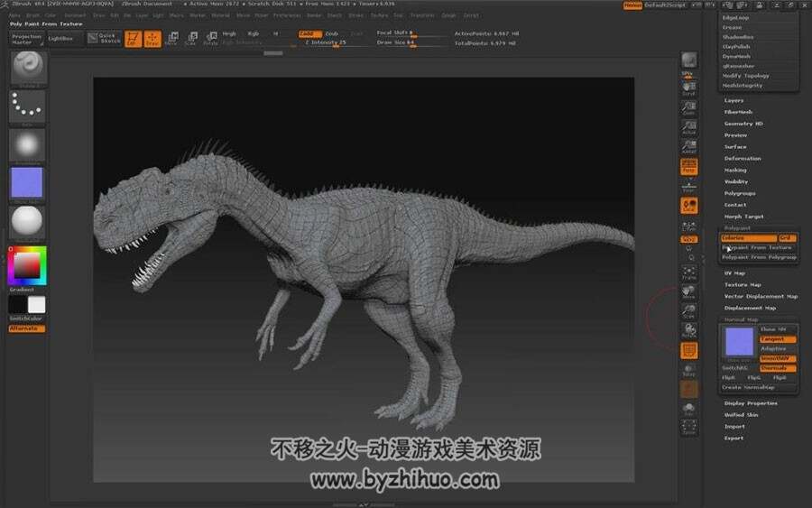The width and height of the screenshot is (812, 508).
Task: Select the Scale view icon on the right shelf
Action: point(688,311)
